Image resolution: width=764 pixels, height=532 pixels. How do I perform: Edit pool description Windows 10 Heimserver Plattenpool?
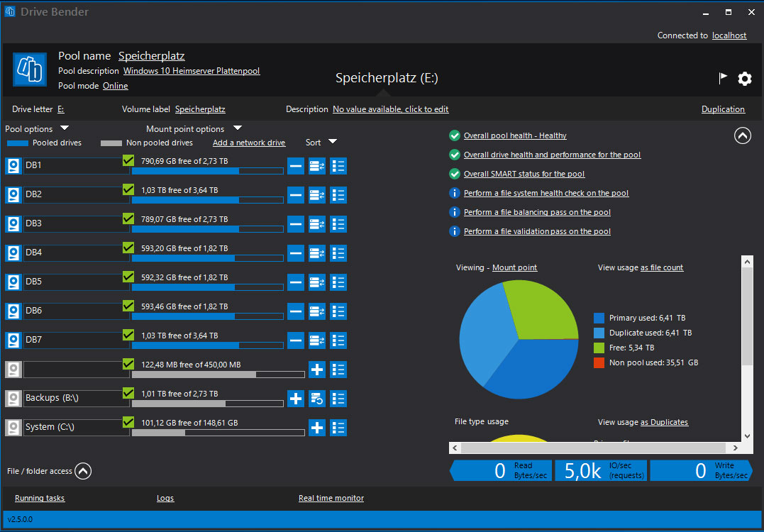192,71
